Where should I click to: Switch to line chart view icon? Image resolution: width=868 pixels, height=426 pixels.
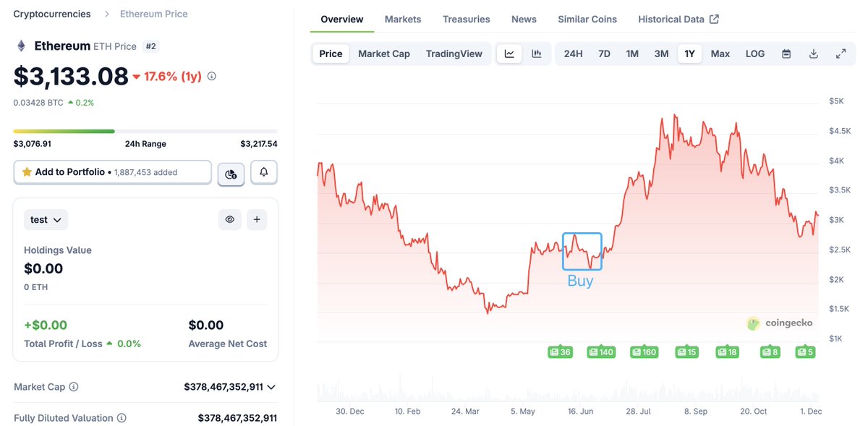click(x=509, y=54)
